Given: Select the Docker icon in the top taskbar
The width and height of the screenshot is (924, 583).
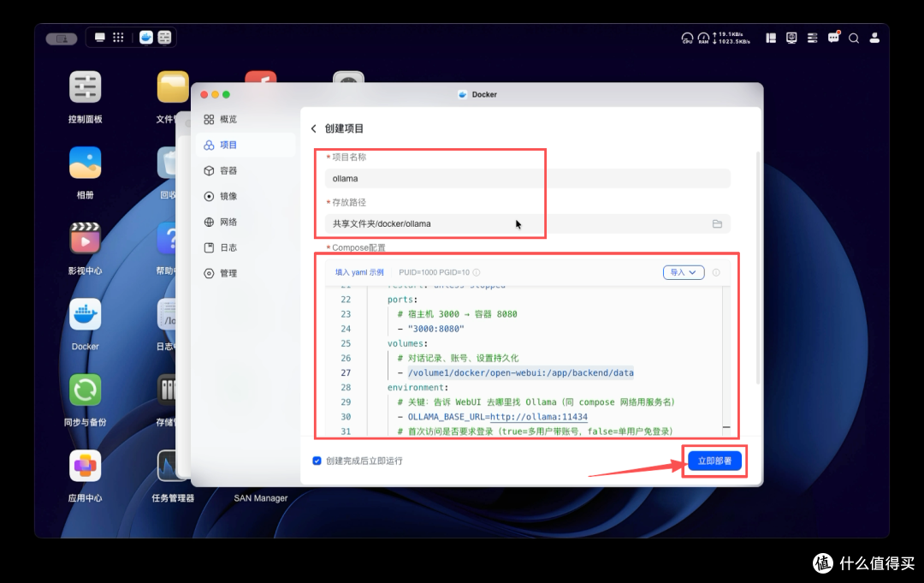Looking at the screenshot, I should click(146, 38).
